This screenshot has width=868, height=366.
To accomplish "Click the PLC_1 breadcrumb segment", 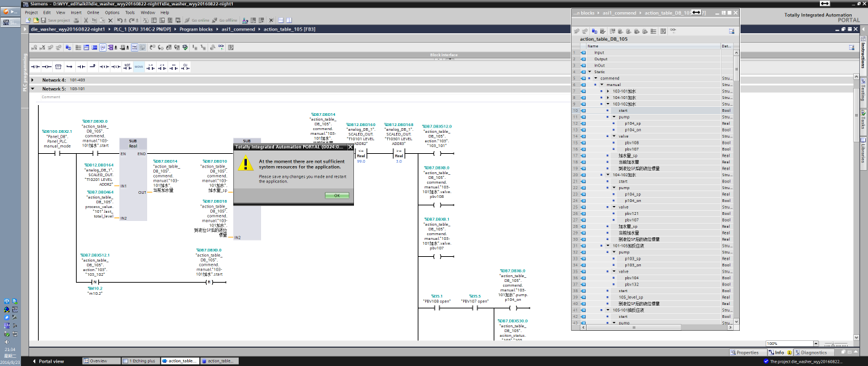I will (142, 30).
